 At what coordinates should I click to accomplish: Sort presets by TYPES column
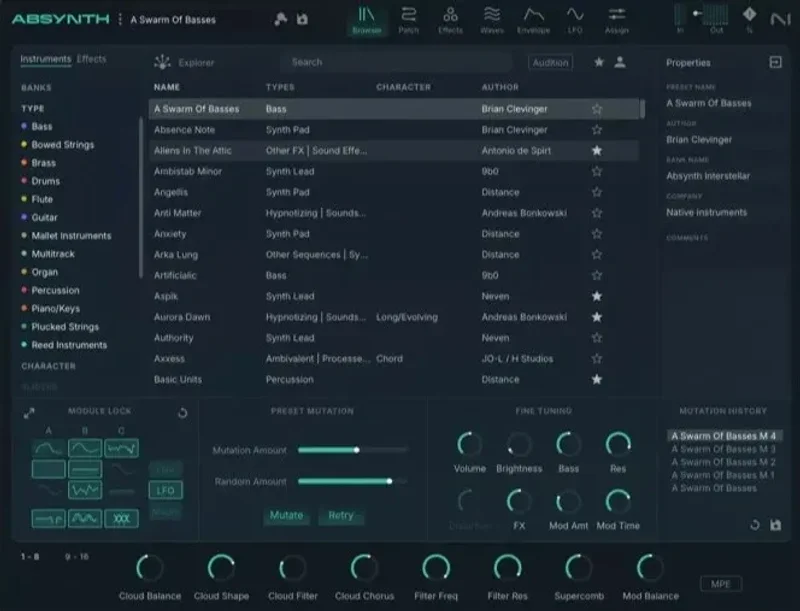coord(280,87)
